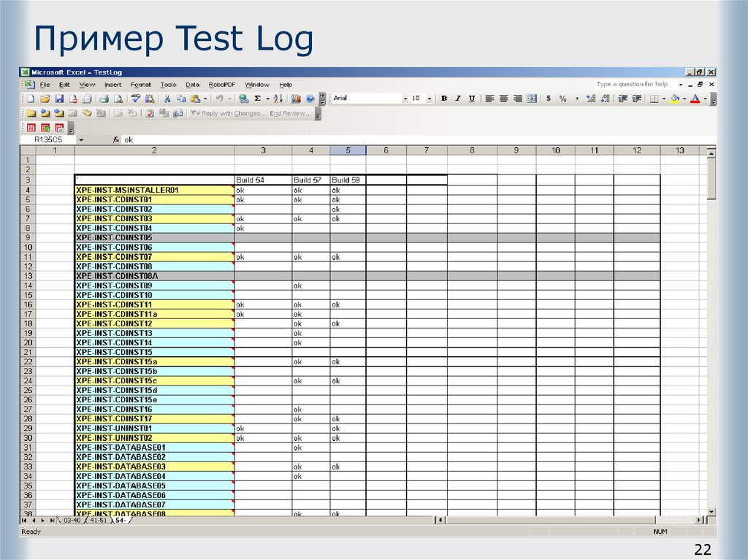Open the font name dropdown
748x560 pixels.
pyautogui.click(x=405, y=98)
